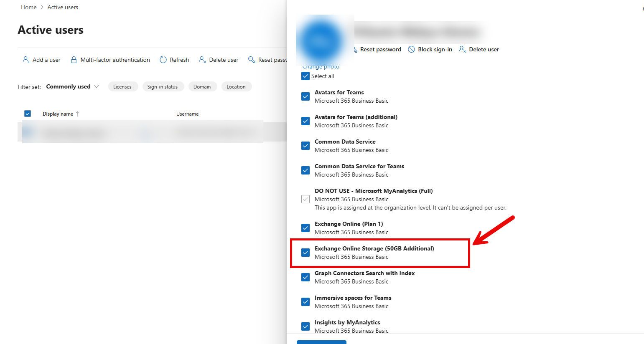Uncheck the Select all checkbox in panel

coord(305,76)
